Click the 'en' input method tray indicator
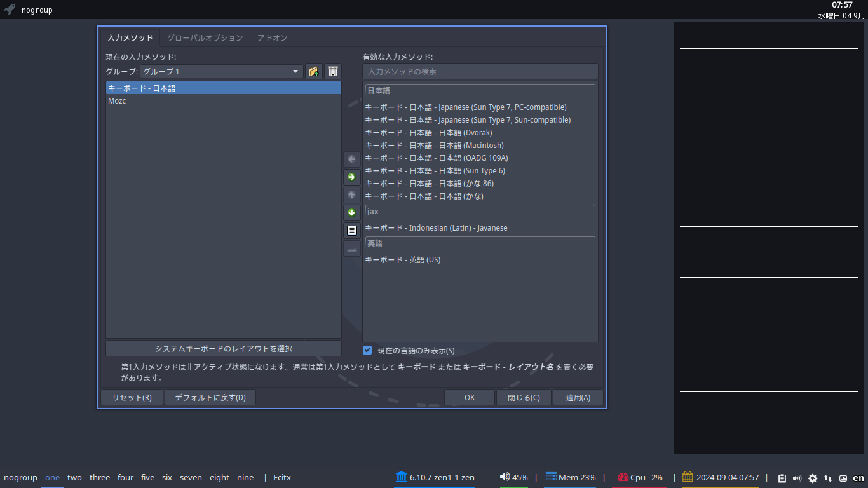The height and width of the screenshot is (488, 868). click(858, 478)
